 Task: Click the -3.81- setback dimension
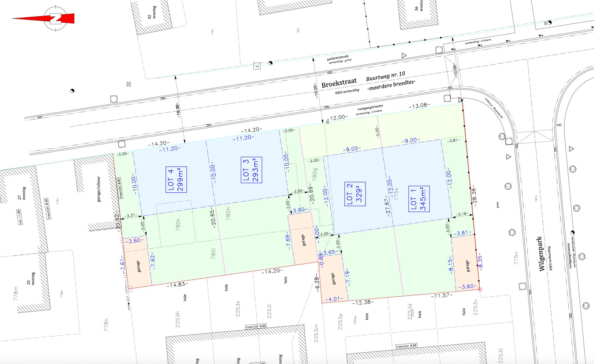(453, 140)
